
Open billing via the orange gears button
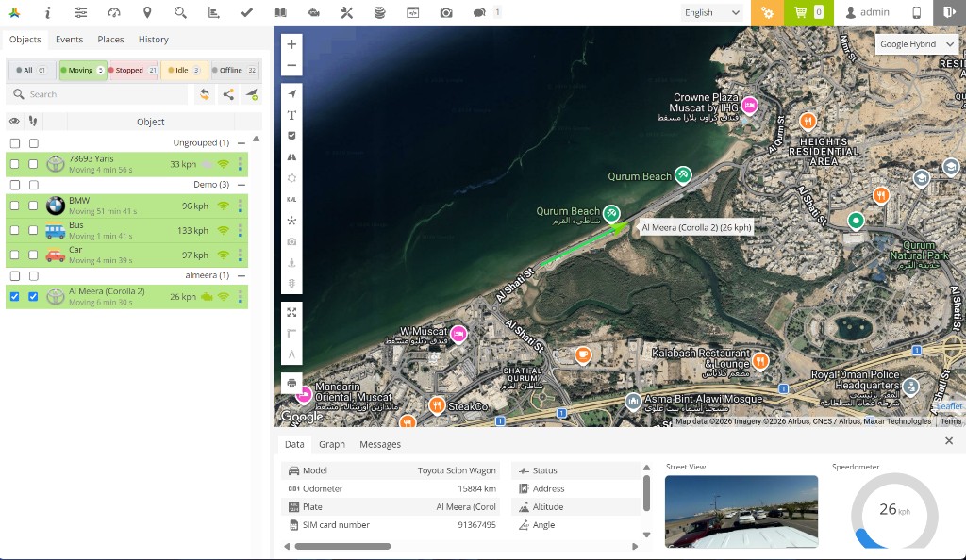(x=767, y=12)
